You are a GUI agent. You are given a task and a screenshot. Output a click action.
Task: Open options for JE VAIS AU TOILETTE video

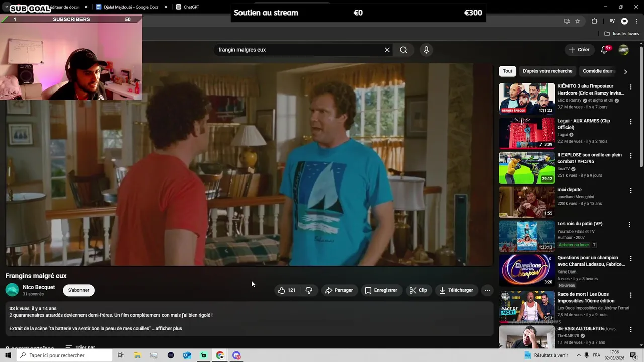[630, 329]
